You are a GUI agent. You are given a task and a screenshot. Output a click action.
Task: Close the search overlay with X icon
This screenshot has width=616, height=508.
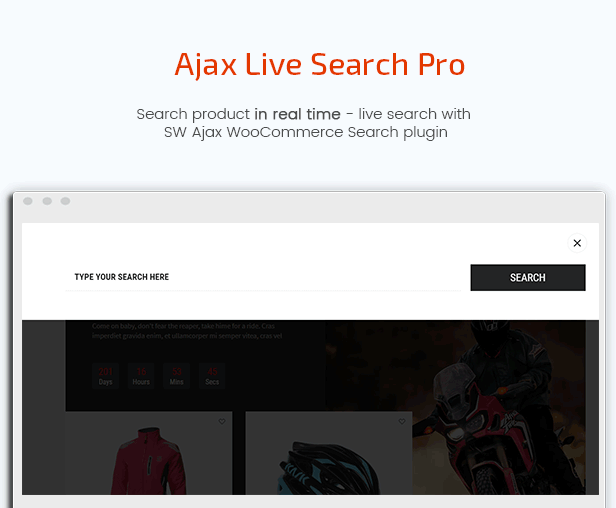[577, 243]
